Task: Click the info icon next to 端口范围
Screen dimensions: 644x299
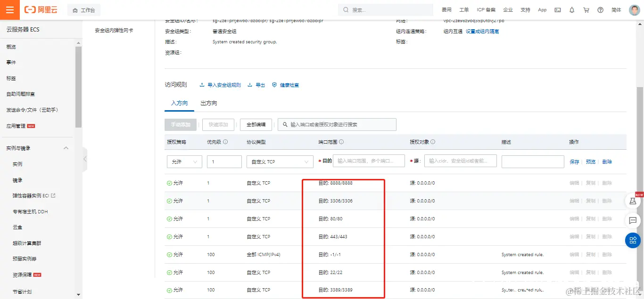Action: (341, 142)
